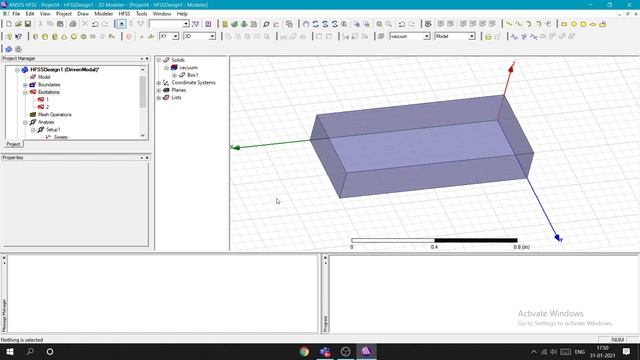Click the blue gear icon in third toolbar row
The height and width of the screenshot is (360, 640).
point(9,49)
